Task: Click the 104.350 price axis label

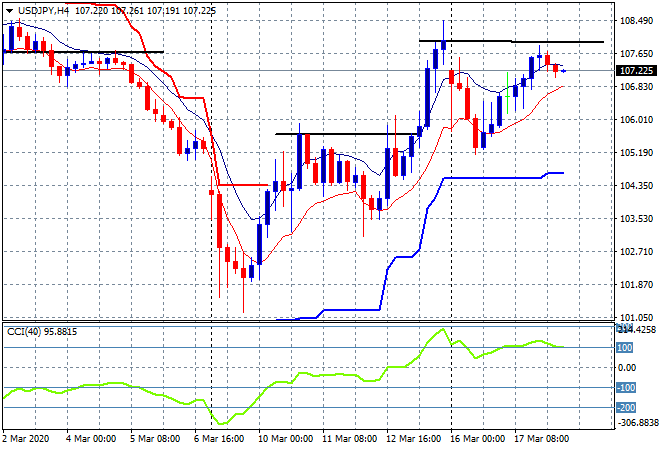Action: point(636,186)
